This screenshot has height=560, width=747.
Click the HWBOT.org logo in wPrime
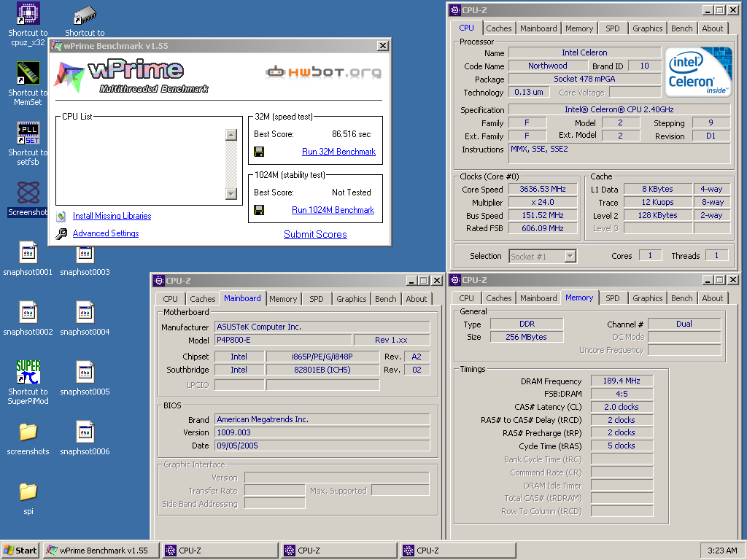pyautogui.click(x=323, y=72)
